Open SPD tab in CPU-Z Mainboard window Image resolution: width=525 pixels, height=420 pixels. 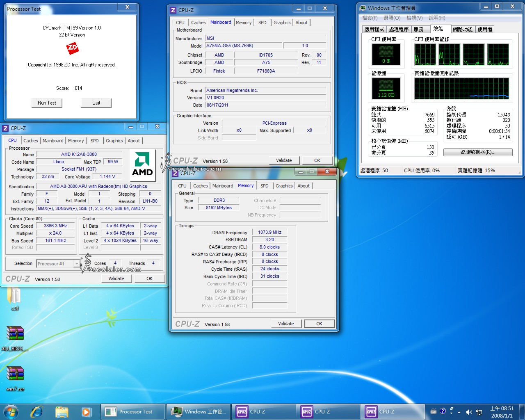click(x=262, y=23)
